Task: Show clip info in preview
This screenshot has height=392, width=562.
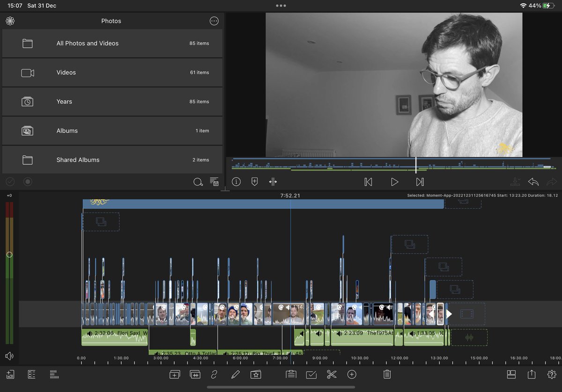Action: click(236, 182)
